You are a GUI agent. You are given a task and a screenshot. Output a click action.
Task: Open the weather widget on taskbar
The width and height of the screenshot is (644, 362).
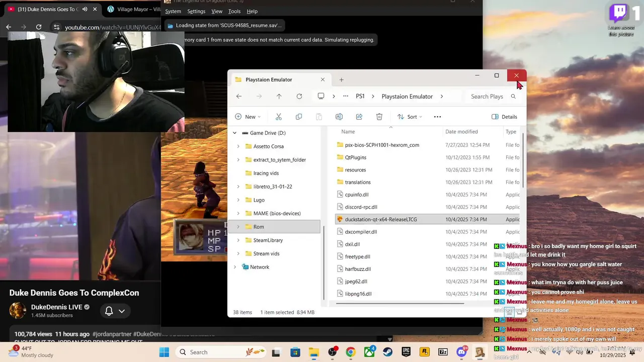[x=30, y=352]
